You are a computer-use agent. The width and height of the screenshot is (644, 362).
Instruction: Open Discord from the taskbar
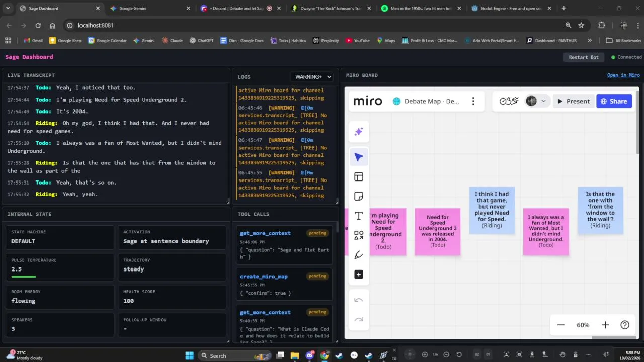(309, 355)
